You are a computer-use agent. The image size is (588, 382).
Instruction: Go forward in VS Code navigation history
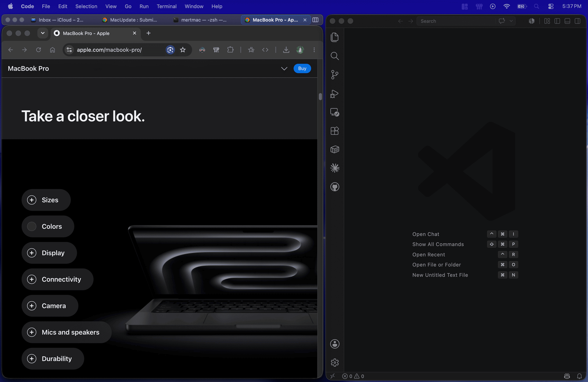[411, 21]
